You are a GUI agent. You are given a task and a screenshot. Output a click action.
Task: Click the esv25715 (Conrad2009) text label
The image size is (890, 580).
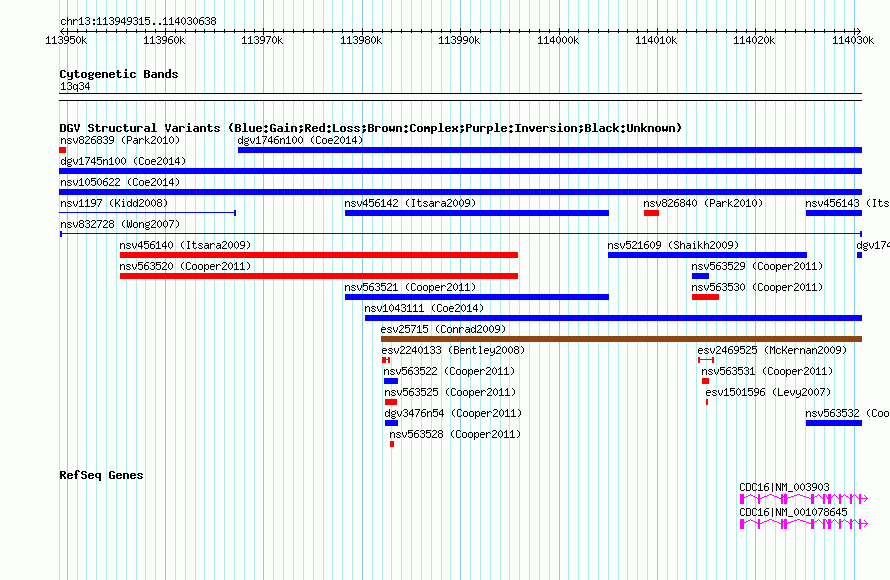[443, 329]
